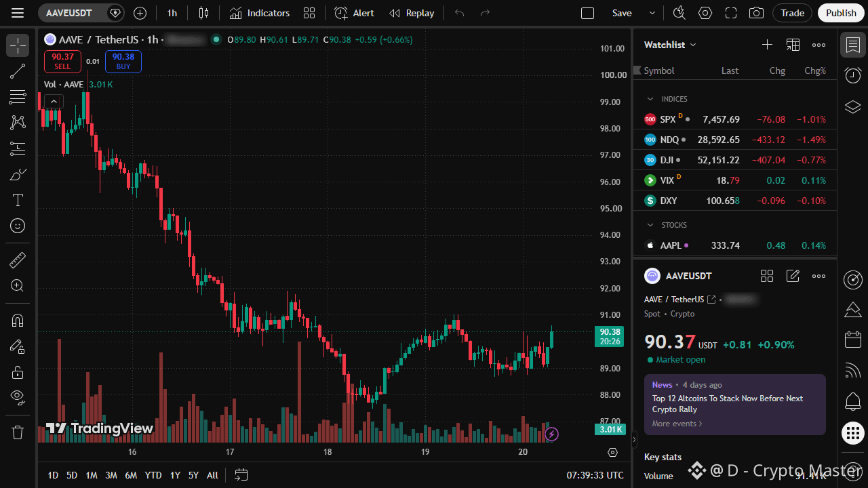The height and width of the screenshot is (488, 868).
Task: Open chart settings hexagon icon
Action: pos(705,13)
